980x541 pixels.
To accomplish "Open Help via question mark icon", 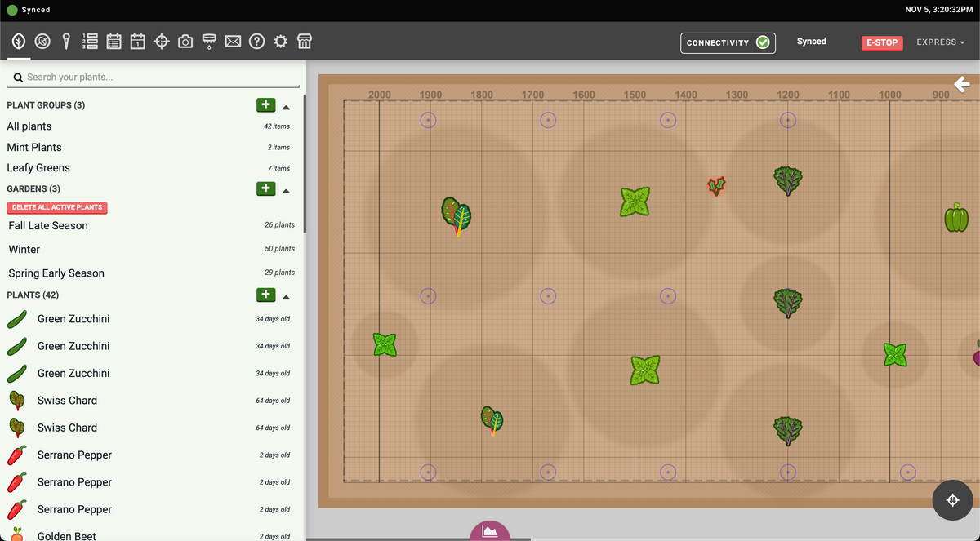I will (256, 41).
